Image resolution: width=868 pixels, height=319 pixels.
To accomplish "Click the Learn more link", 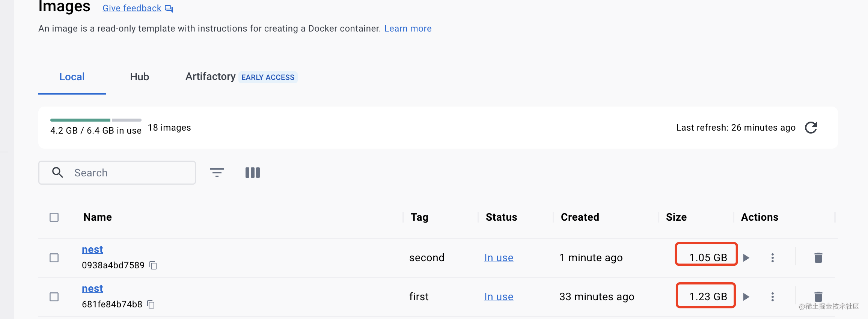I will tap(408, 29).
